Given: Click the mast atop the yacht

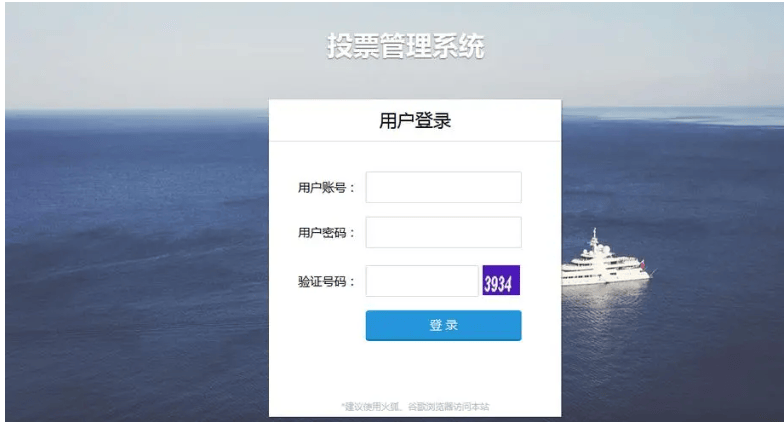Looking at the screenshot, I should pyautogui.click(x=593, y=235).
